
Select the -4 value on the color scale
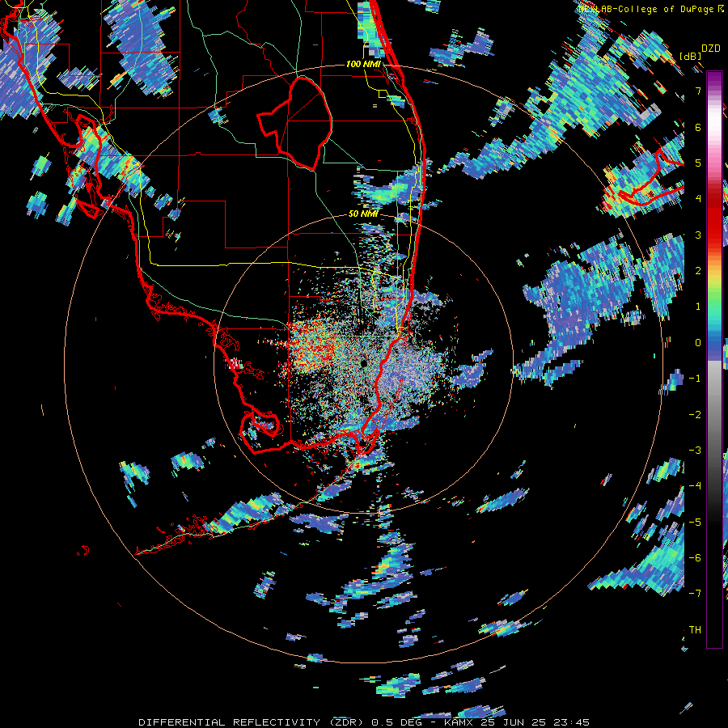695,486
